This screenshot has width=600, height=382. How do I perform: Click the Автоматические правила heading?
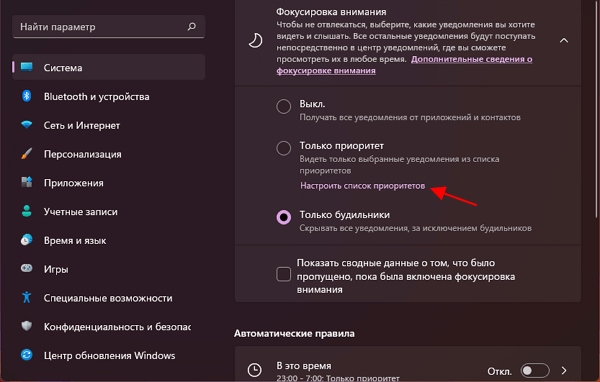tap(294, 333)
